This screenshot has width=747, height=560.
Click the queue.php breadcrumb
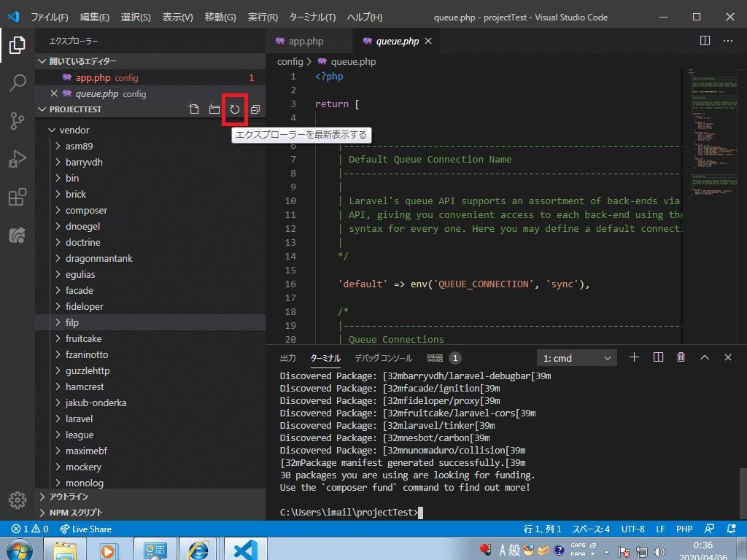tap(347, 61)
